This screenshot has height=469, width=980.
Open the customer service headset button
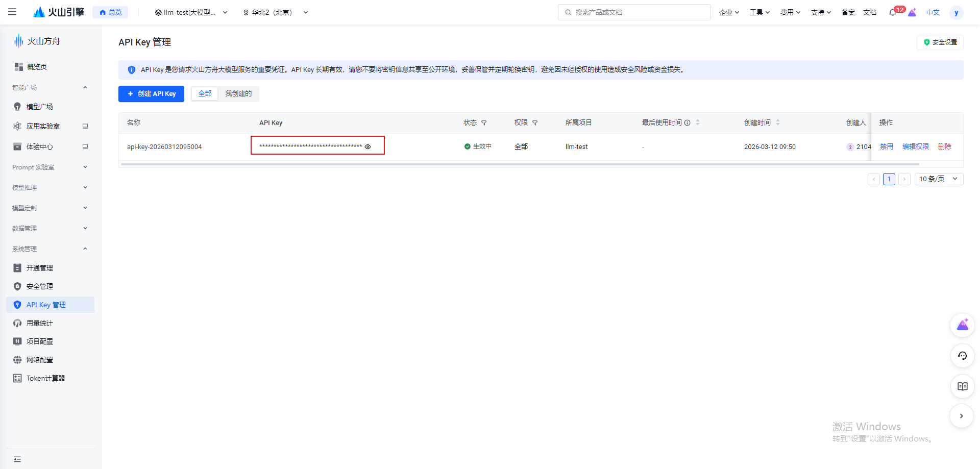(962, 356)
